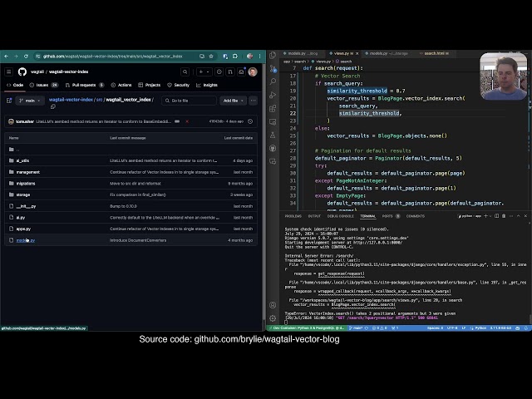Go up to parent directory row
The width and height of the screenshot is (532, 399).
click(x=131, y=150)
